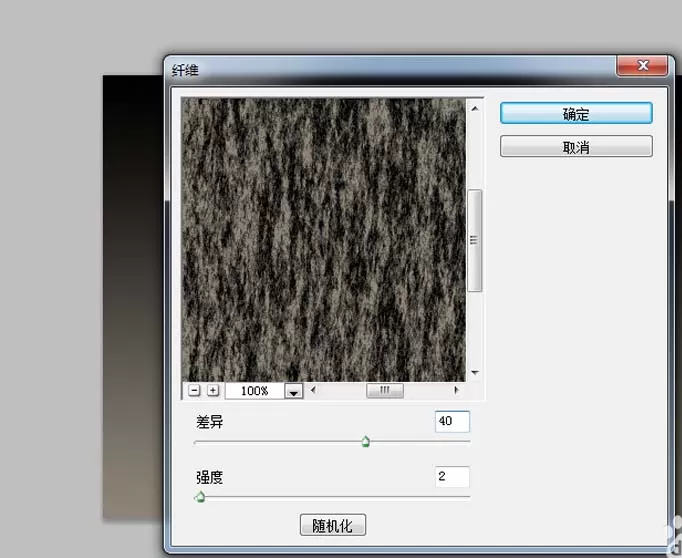This screenshot has height=558, width=682.
Task: Zoom in preview with plus icon
Action: click(213, 390)
